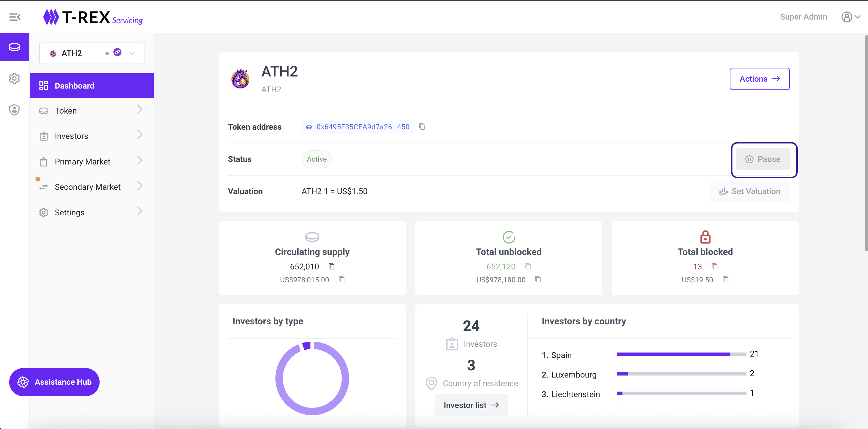Copy the total unblocked 652,120 value
Image resolution: width=868 pixels, height=429 pixels.
(x=528, y=266)
